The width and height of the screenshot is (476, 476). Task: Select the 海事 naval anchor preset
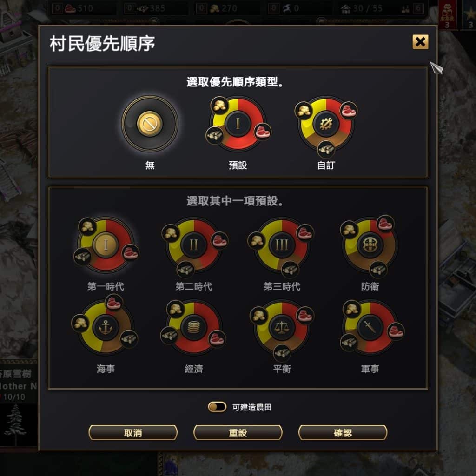coord(106,327)
